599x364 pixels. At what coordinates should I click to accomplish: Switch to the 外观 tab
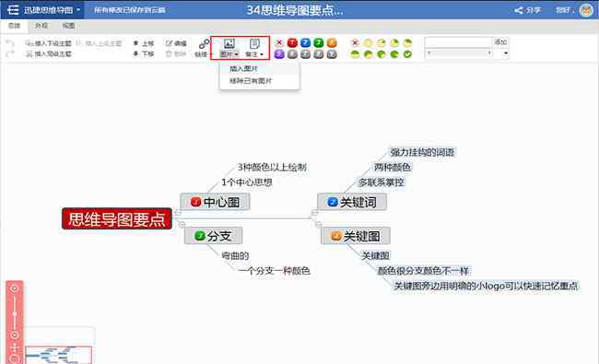click(41, 26)
